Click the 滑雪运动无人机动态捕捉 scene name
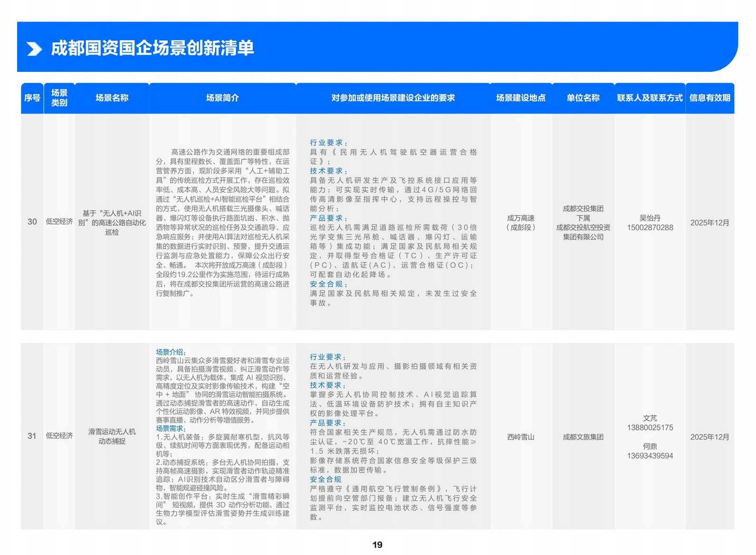The height and width of the screenshot is (555, 756). (x=112, y=437)
